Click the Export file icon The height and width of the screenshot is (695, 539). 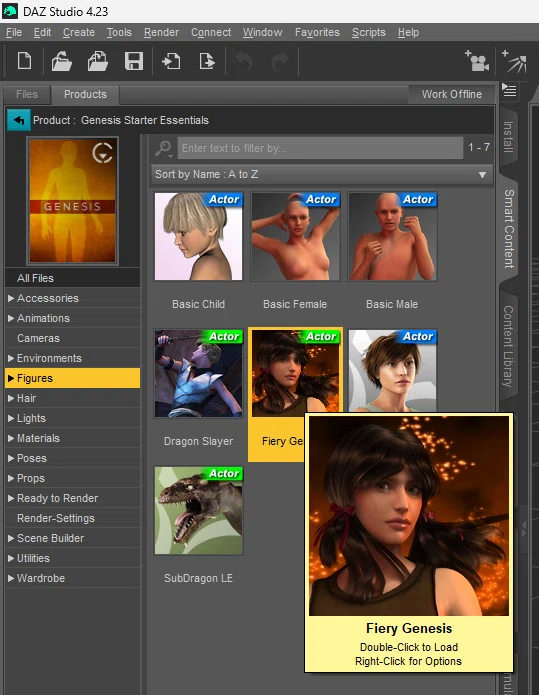[x=207, y=61]
